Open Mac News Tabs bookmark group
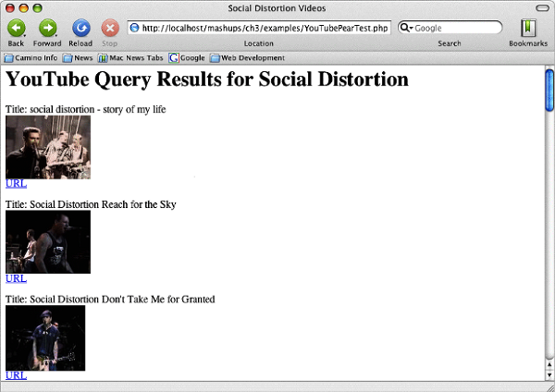Image resolution: width=555 pixels, height=392 pixels. point(130,58)
